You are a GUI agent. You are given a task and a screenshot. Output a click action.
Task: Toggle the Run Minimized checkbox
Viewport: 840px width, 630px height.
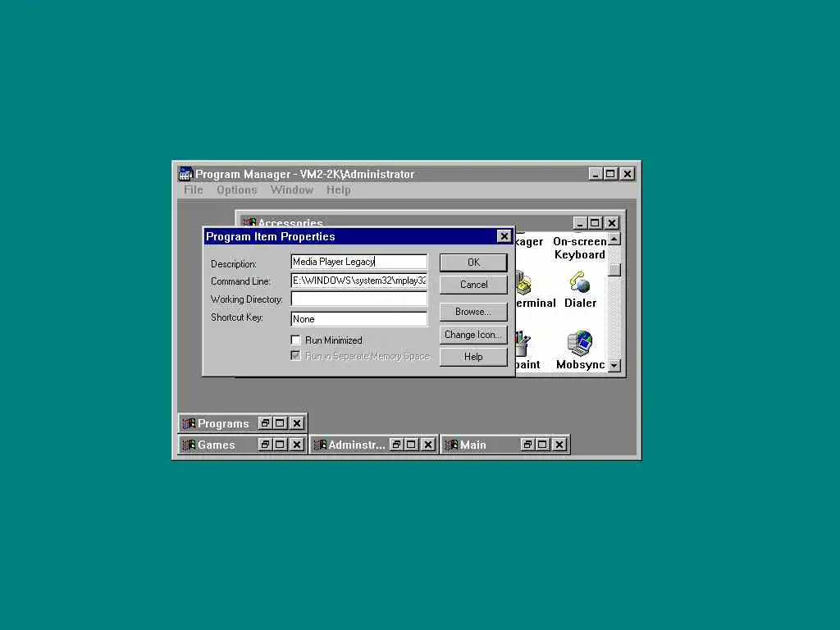coord(295,340)
